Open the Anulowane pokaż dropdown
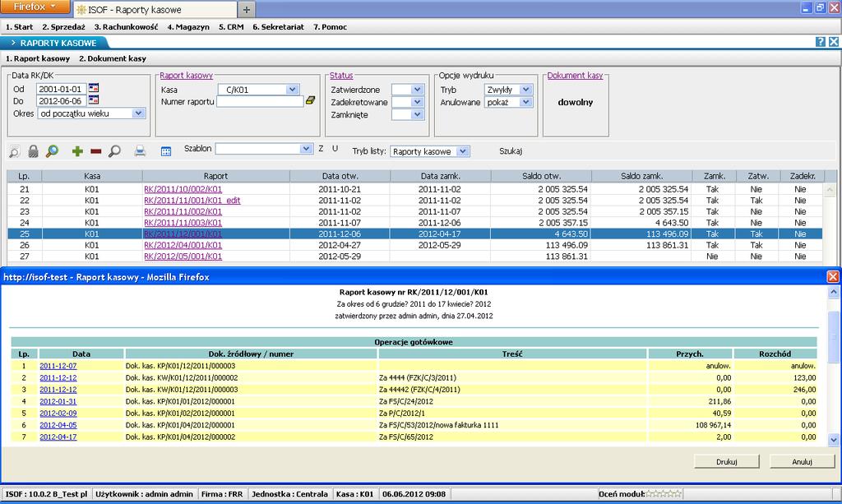Viewport: 842px width, 504px height. pos(526,102)
